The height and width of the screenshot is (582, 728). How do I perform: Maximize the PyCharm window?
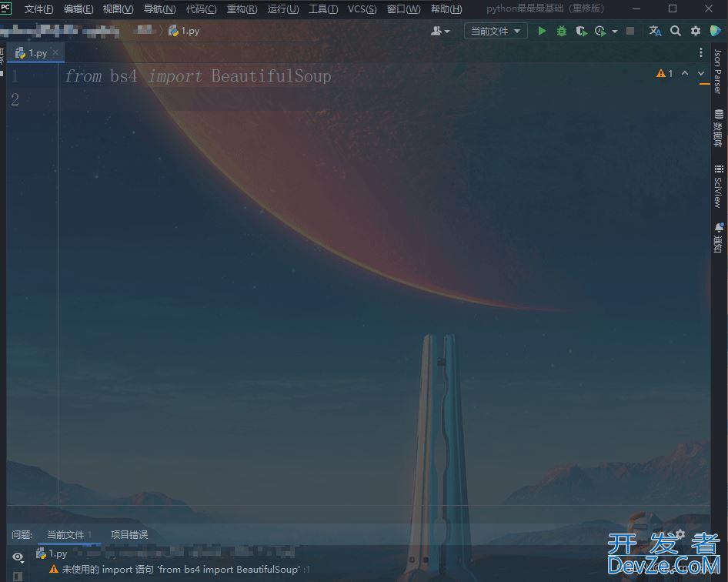point(673,8)
